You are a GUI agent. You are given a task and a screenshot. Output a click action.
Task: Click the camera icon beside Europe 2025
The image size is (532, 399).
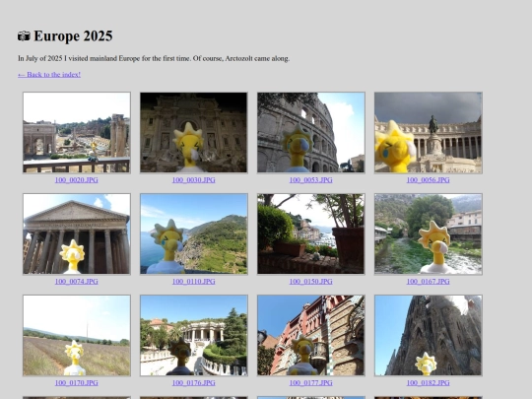pos(24,36)
